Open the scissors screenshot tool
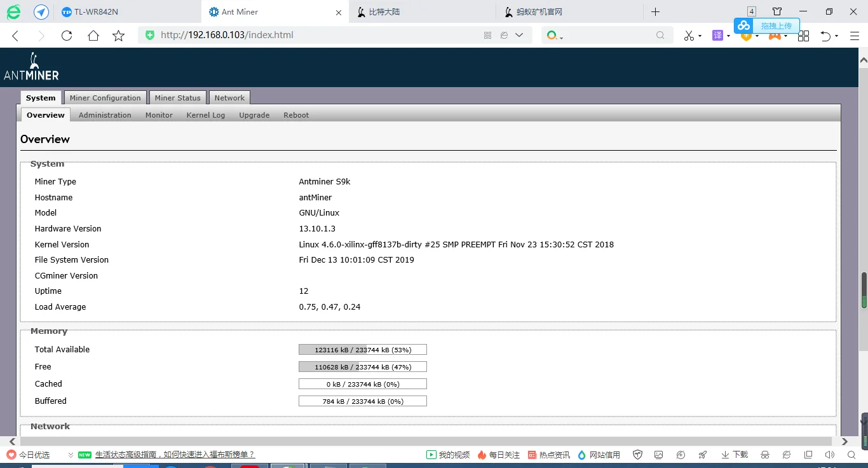This screenshot has height=468, width=868. 689,36
